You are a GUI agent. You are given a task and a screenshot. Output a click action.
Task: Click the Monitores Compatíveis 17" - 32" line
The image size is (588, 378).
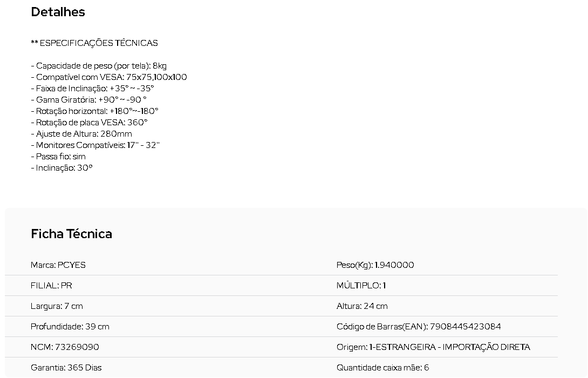(95, 145)
